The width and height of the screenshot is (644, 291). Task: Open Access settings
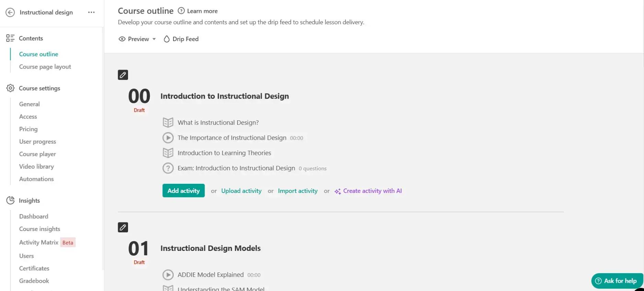click(x=28, y=117)
